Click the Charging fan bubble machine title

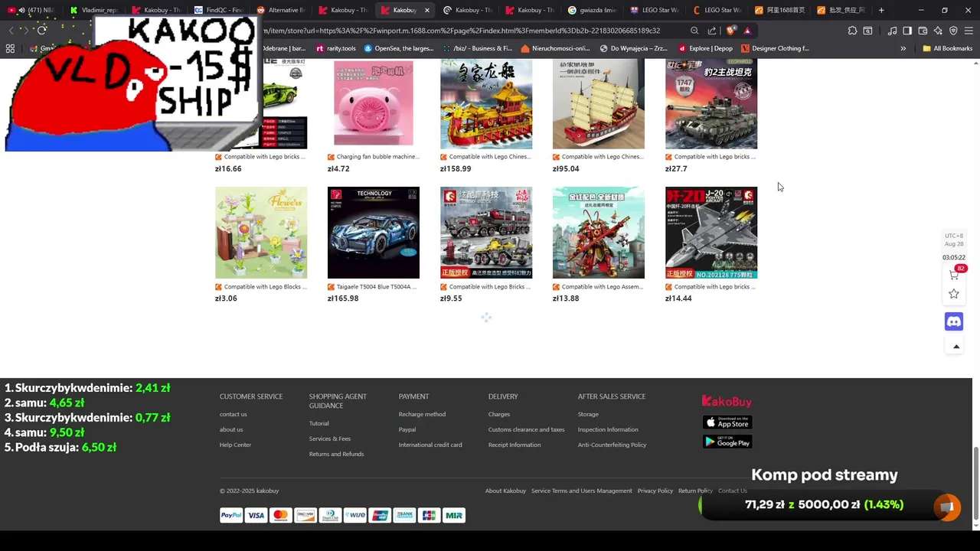pos(378,157)
